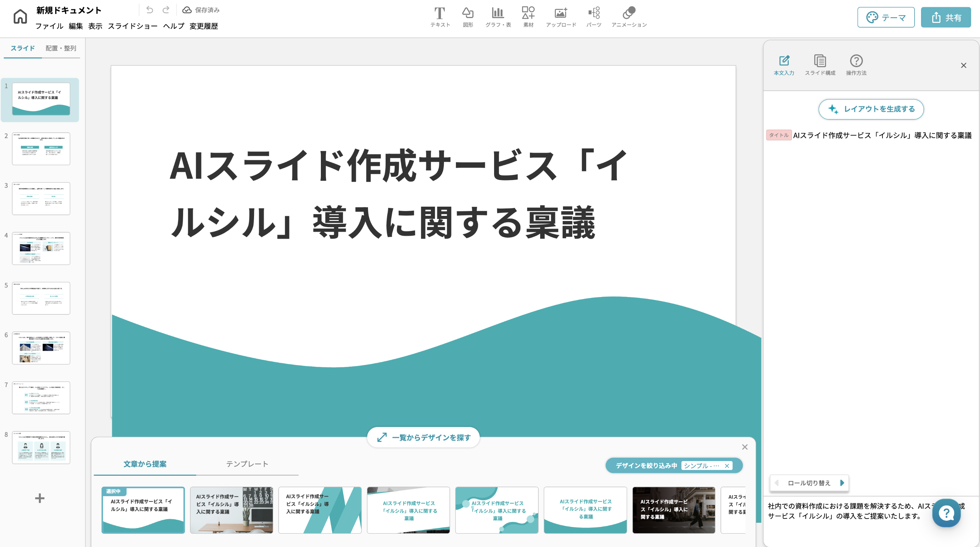Viewport: 980px width, 547px height.
Task: Open the 本文入力 panel tab
Action: pyautogui.click(x=784, y=65)
